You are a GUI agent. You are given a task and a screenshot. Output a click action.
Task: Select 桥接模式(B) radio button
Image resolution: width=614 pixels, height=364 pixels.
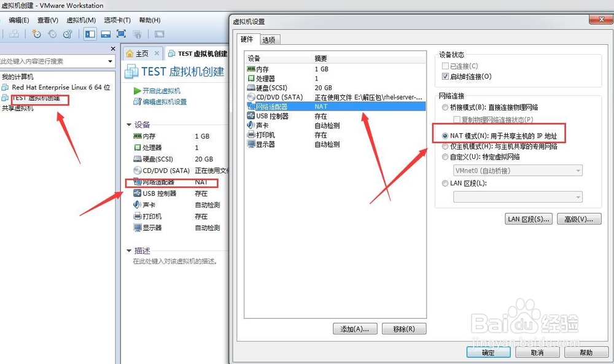[445, 107]
